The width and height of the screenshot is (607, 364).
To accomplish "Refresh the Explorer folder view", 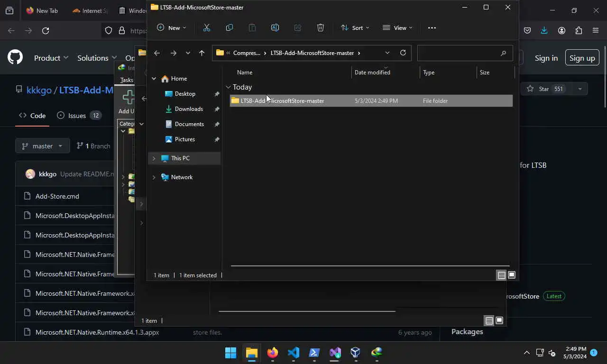I will point(403,53).
